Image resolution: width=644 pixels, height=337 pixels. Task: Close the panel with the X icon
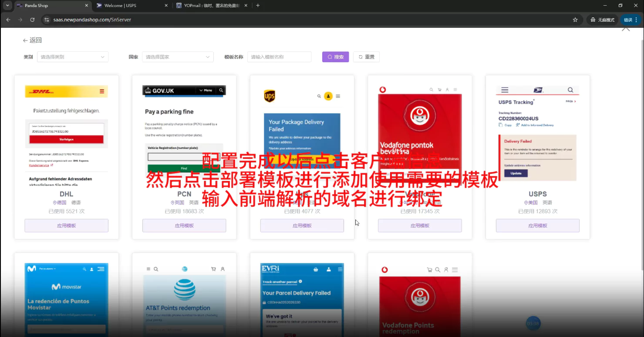[626, 28]
